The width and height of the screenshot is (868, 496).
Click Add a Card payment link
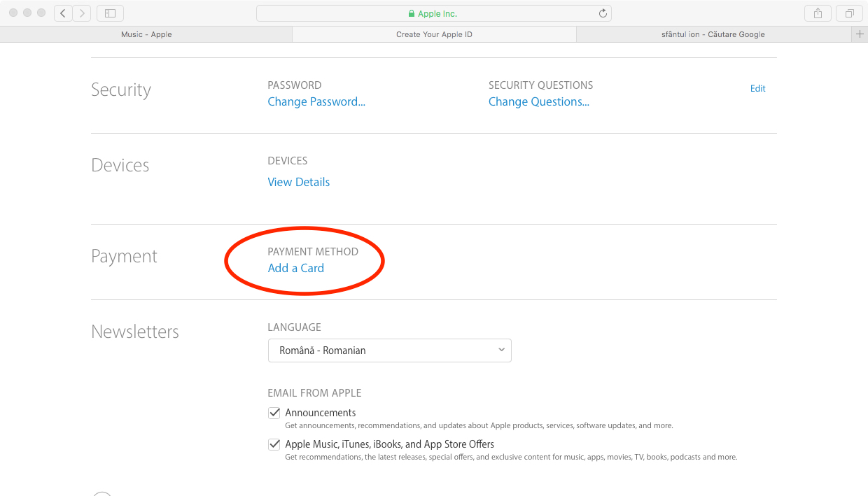click(x=295, y=268)
